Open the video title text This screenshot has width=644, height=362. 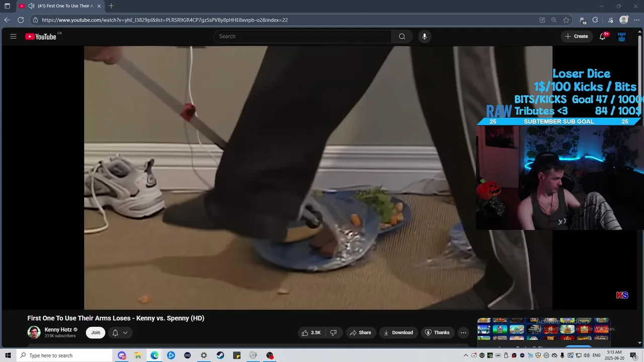(x=116, y=318)
